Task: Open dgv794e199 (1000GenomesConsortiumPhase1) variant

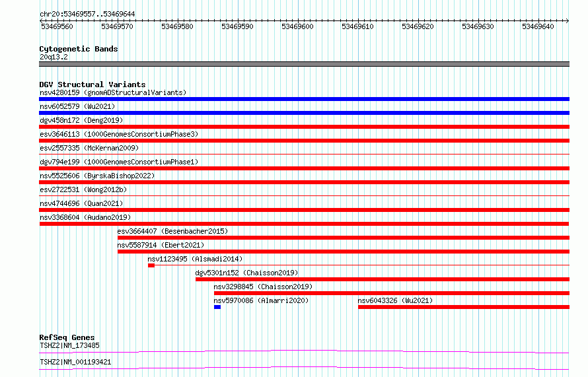Action: pos(119,162)
